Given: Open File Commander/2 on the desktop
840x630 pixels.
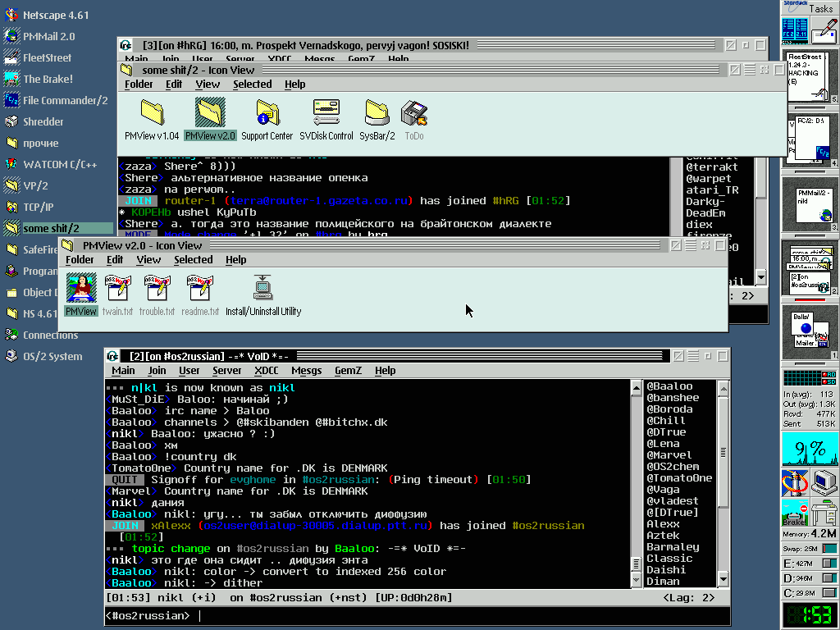Looking at the screenshot, I should (56, 101).
